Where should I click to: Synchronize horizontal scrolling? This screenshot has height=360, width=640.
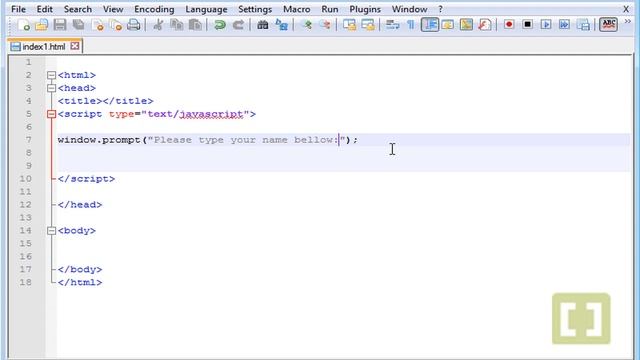point(368,25)
